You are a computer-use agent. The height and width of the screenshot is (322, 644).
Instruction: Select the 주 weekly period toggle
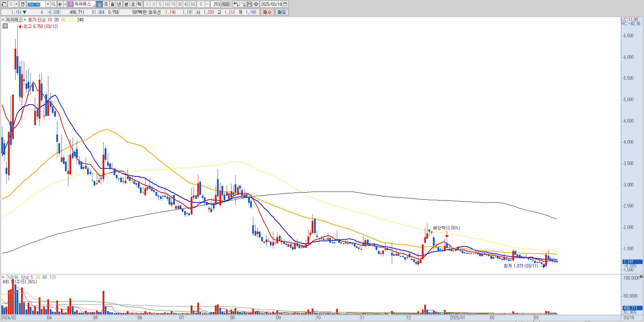[106, 4]
